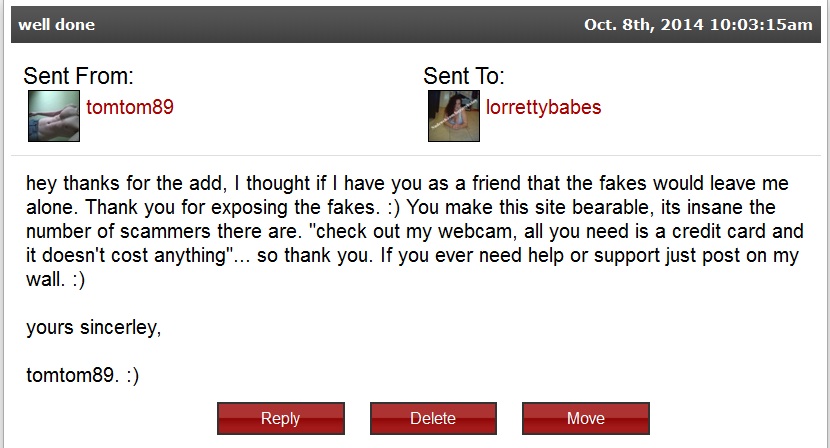The width and height of the screenshot is (830, 448).
Task: Open recipient lorrettybabes' avatar thumbnail
Action: [453, 116]
